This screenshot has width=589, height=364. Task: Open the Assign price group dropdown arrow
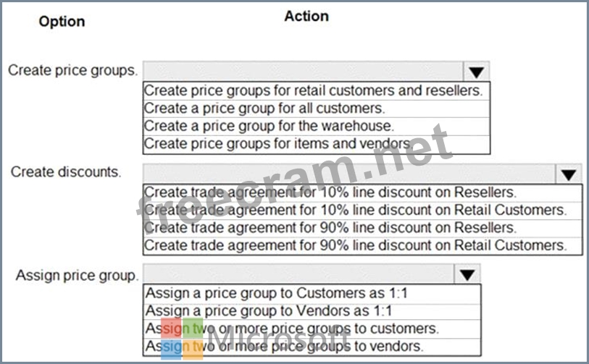click(467, 275)
